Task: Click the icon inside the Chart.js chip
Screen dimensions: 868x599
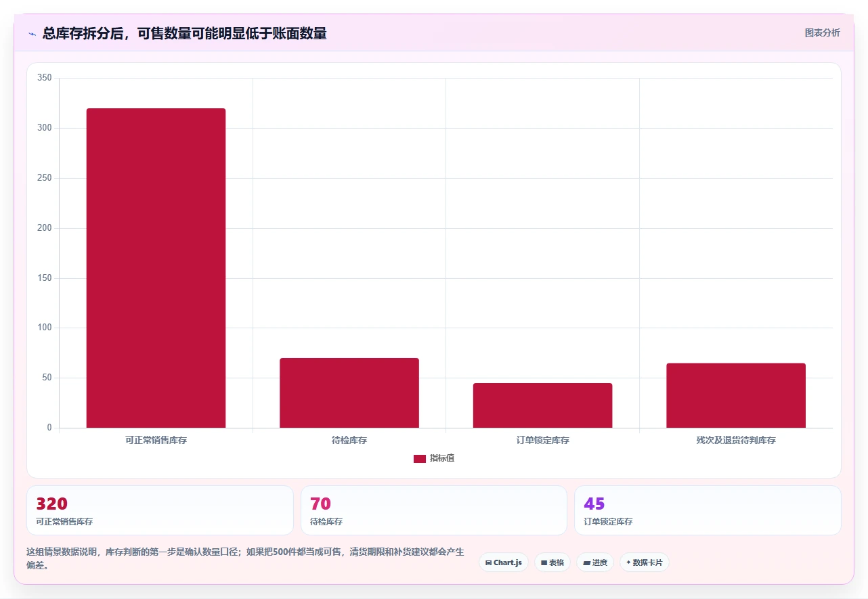Action: pyautogui.click(x=488, y=562)
